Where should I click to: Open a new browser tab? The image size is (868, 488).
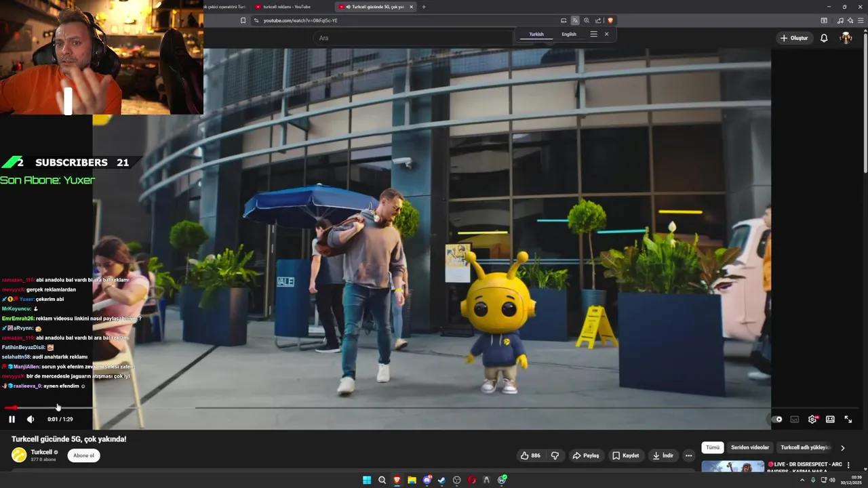[x=424, y=7]
